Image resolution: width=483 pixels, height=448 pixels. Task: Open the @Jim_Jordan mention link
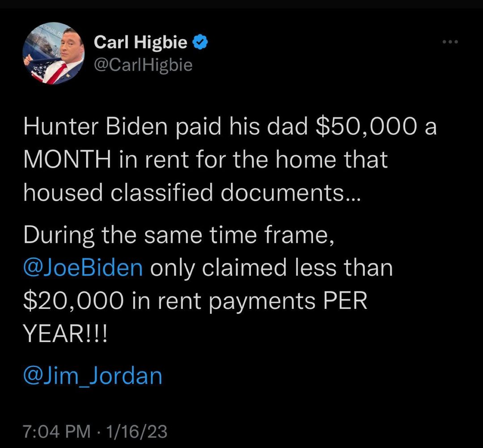coord(93,376)
